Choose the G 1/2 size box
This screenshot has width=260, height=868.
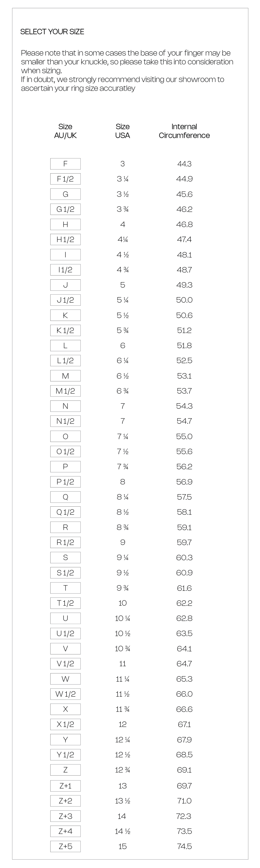[65, 209]
